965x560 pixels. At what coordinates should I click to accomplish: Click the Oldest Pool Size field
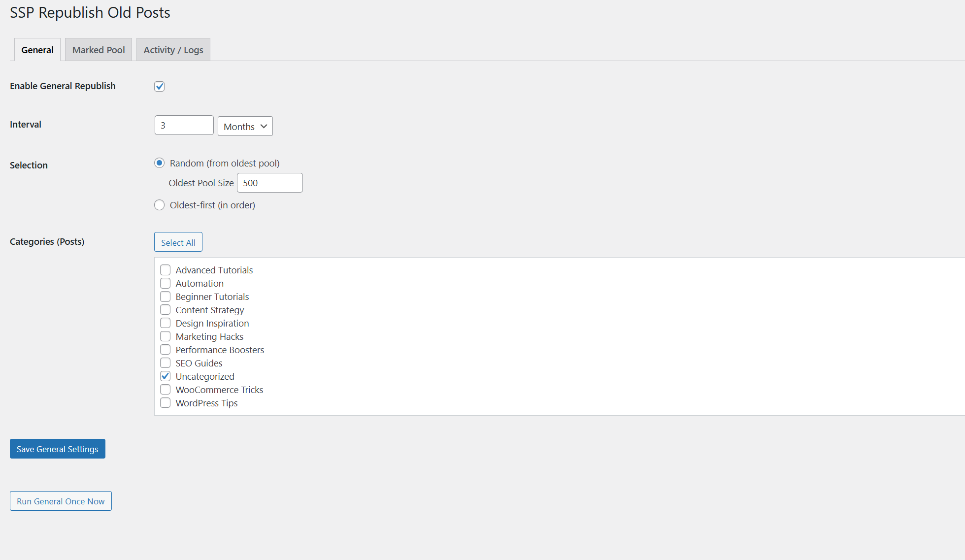pyautogui.click(x=269, y=183)
